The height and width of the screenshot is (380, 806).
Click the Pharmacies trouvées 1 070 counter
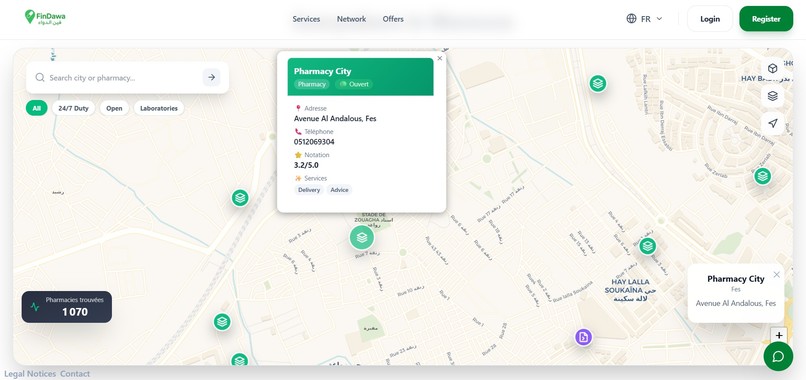(x=67, y=307)
